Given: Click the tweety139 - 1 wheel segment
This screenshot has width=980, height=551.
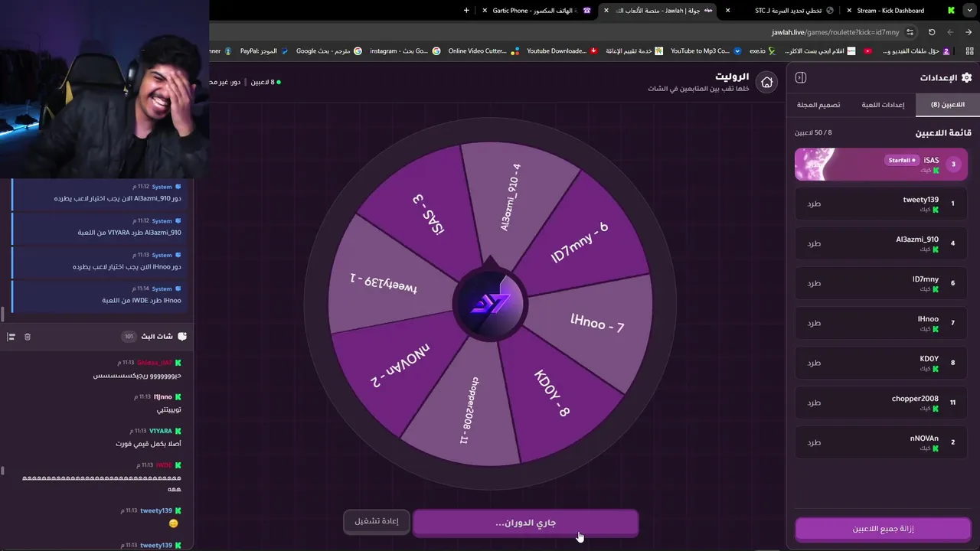Looking at the screenshot, I should pos(384,283).
